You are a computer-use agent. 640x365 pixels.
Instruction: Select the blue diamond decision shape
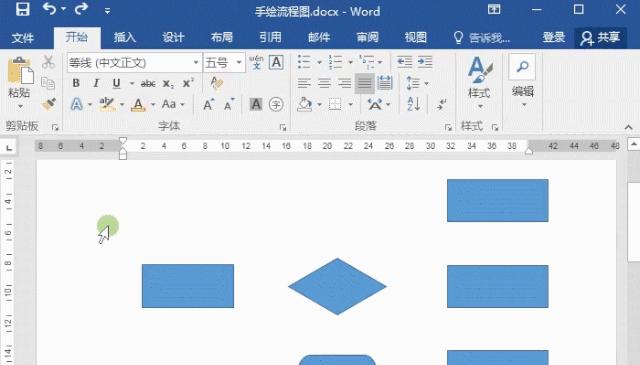(337, 286)
